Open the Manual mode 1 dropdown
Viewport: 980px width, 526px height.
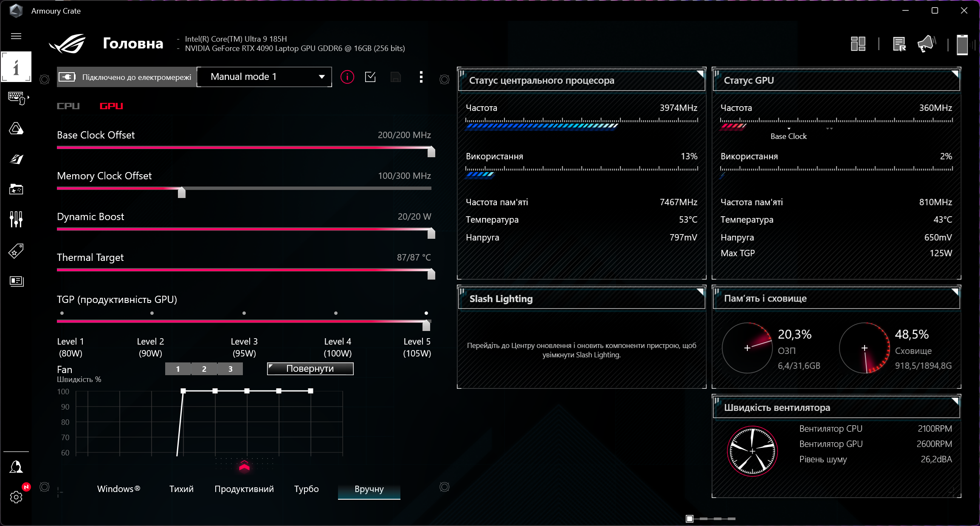coord(264,77)
